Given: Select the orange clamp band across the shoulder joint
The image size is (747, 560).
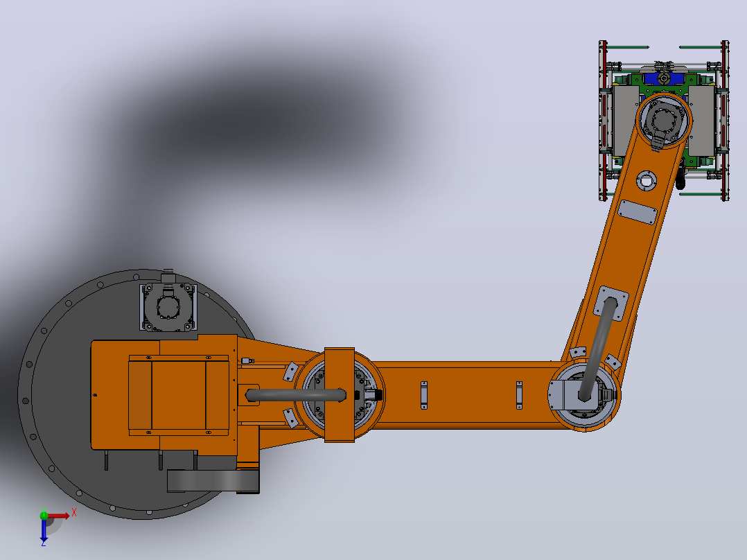Looking at the screenshot, I should 340,394.
